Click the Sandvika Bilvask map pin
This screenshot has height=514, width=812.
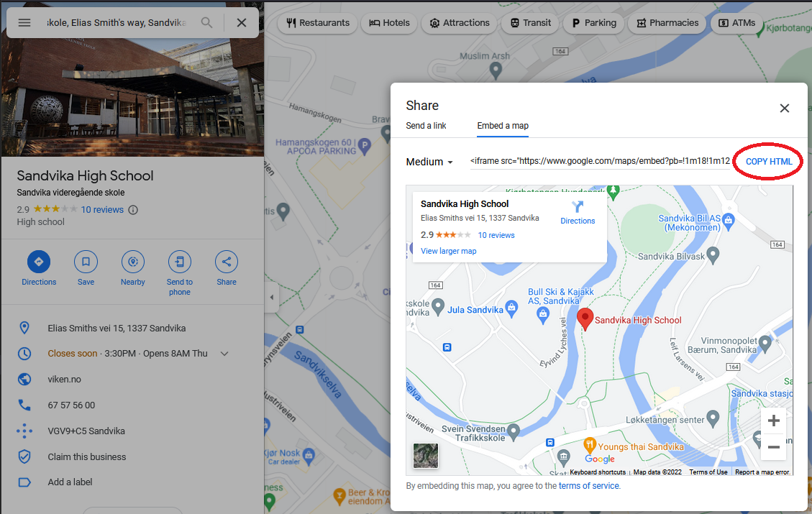coord(713,254)
